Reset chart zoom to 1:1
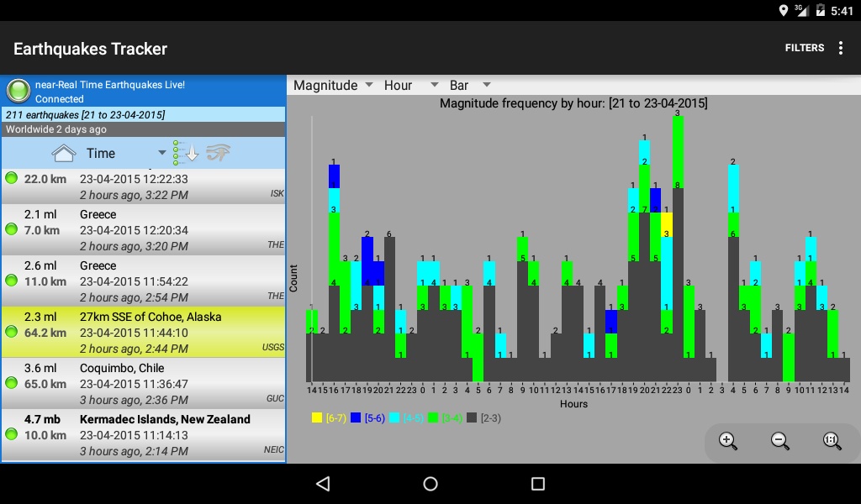The height and width of the screenshot is (504, 861). (832, 440)
